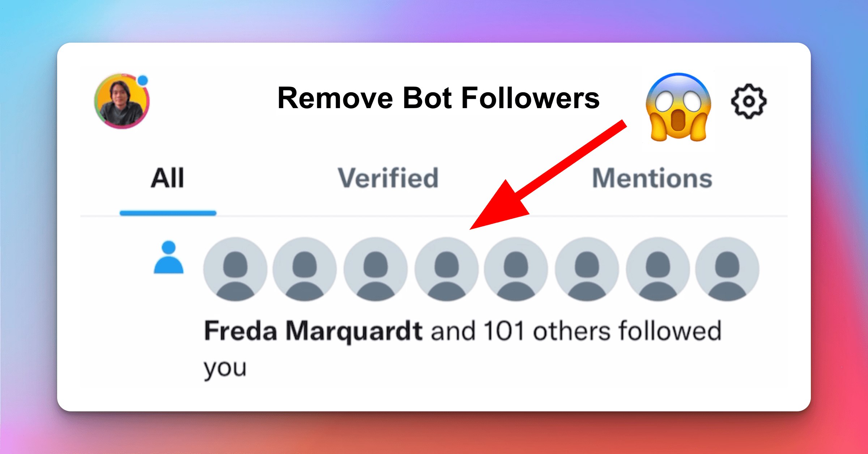The height and width of the screenshot is (454, 868).
Task: Click the blue dot on profile avatar
Action: (x=143, y=80)
